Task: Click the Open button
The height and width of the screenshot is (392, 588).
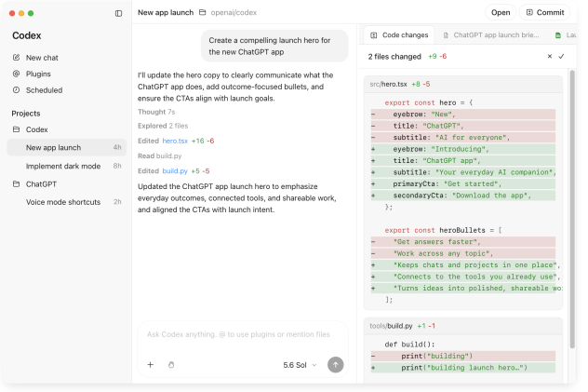Action: tap(501, 12)
